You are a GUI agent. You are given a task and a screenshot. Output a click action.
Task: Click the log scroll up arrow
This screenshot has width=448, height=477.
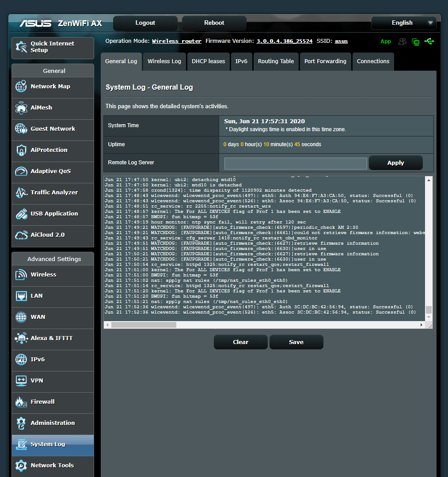[x=429, y=180]
